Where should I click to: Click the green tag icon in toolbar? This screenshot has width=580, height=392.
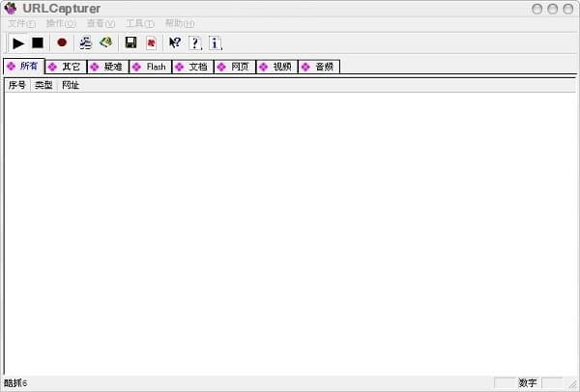tap(106, 42)
